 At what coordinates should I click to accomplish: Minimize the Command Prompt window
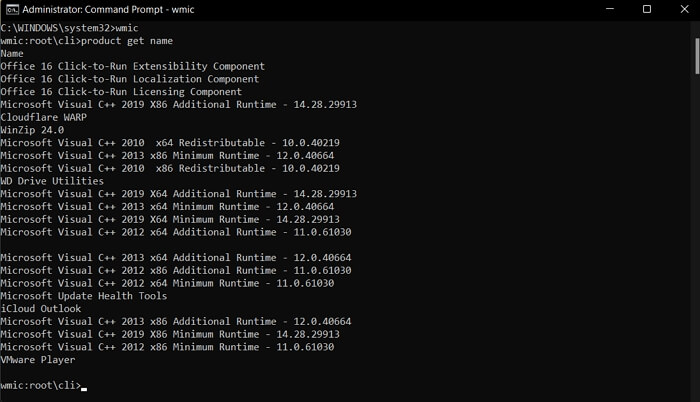[611, 9]
